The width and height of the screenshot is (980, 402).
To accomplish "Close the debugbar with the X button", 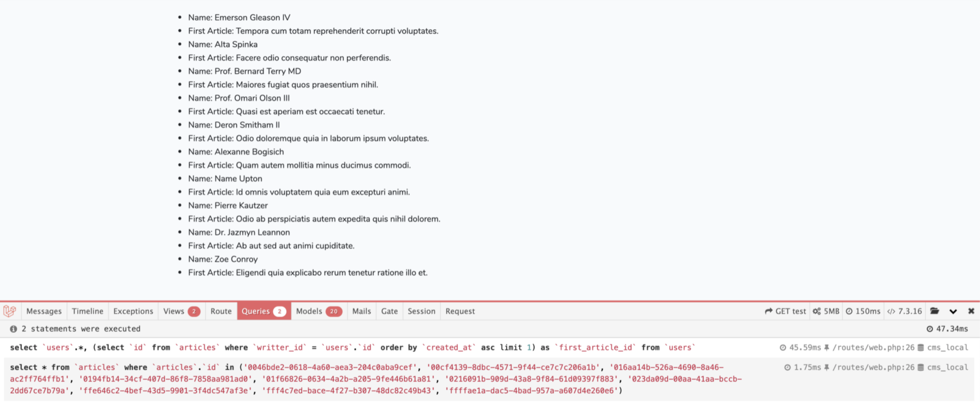I will point(972,312).
